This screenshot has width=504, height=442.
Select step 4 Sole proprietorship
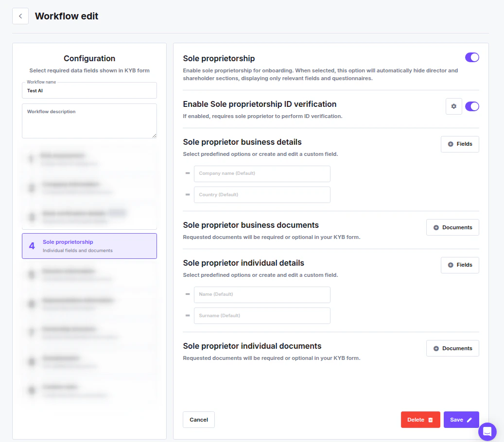pyautogui.click(x=89, y=246)
